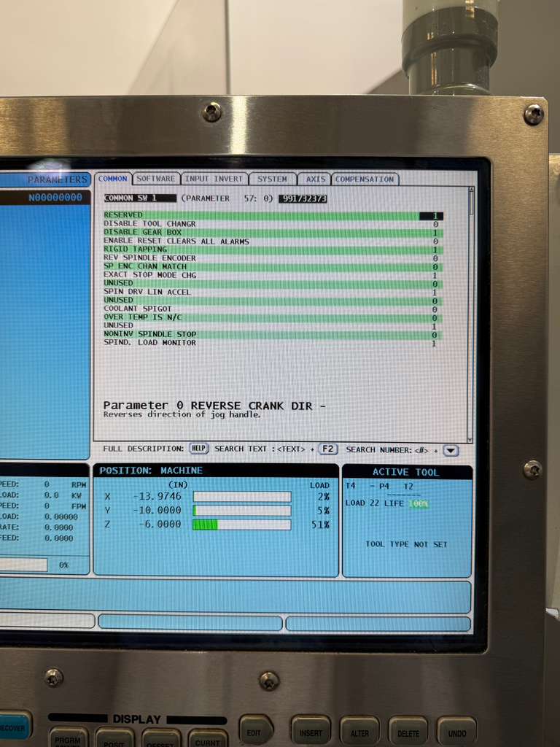Click the F2 search text key icon
Viewport: 560px width, 747px height.
point(327,449)
